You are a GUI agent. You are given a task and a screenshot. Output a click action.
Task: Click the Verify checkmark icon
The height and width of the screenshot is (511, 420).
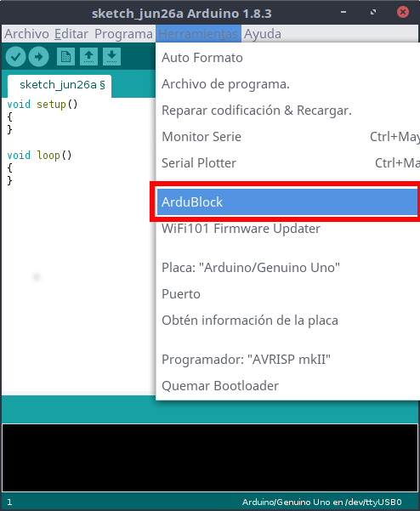15,57
